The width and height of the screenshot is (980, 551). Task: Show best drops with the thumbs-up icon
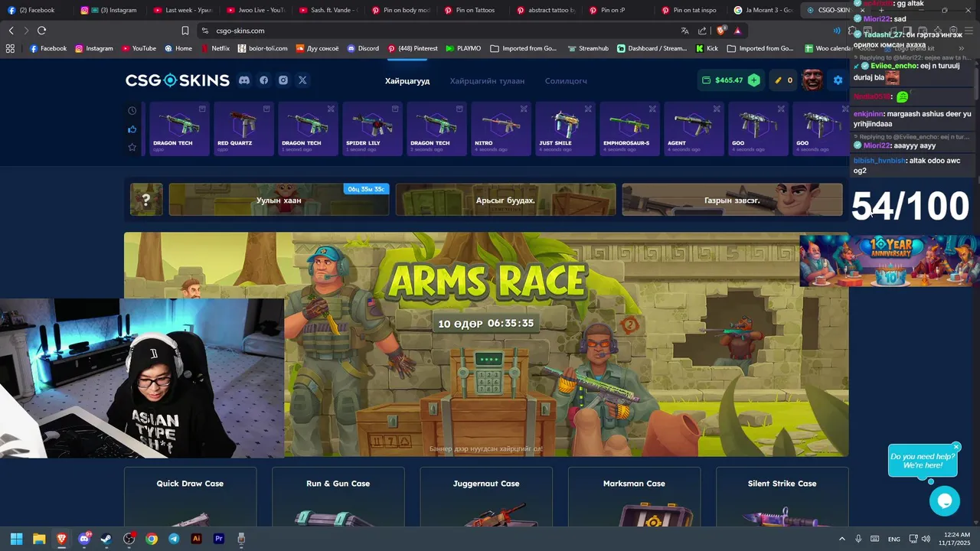[x=132, y=129]
